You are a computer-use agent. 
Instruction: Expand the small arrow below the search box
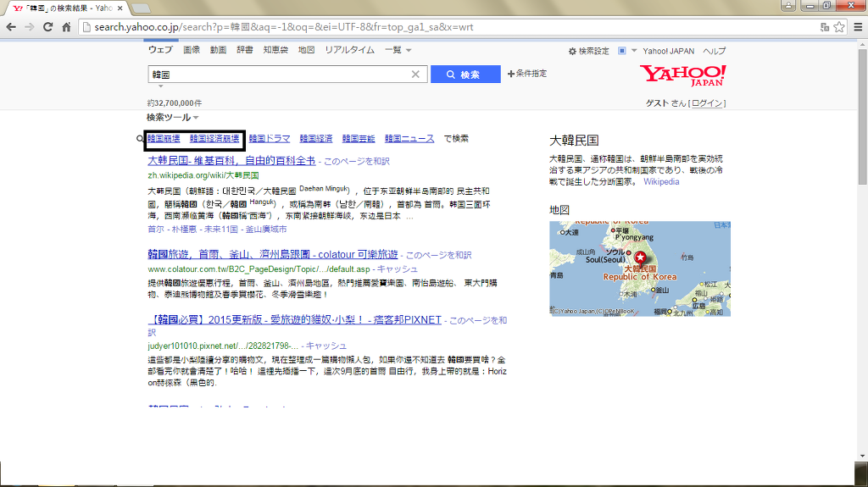160,86
